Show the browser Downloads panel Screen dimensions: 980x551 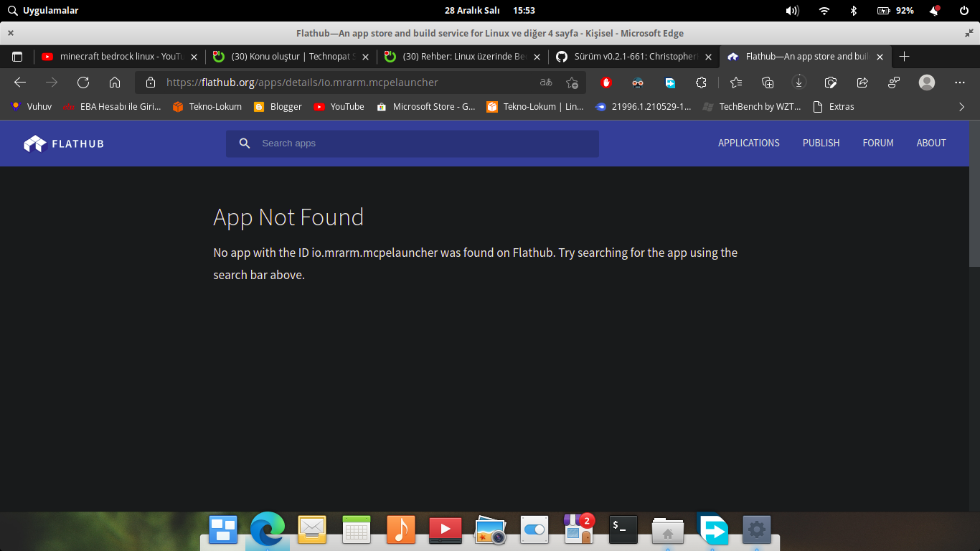[799, 83]
